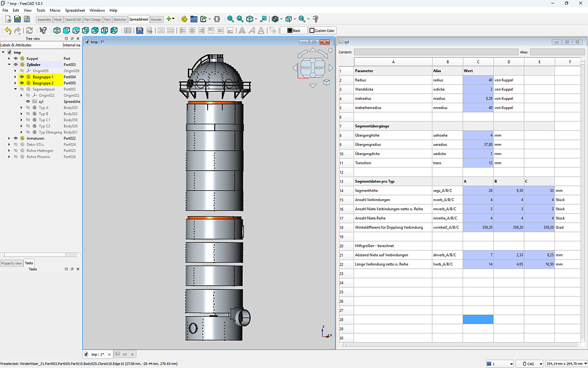Show the hidden Deko-STLs item
This screenshot has width=588, height=368.
point(16,144)
